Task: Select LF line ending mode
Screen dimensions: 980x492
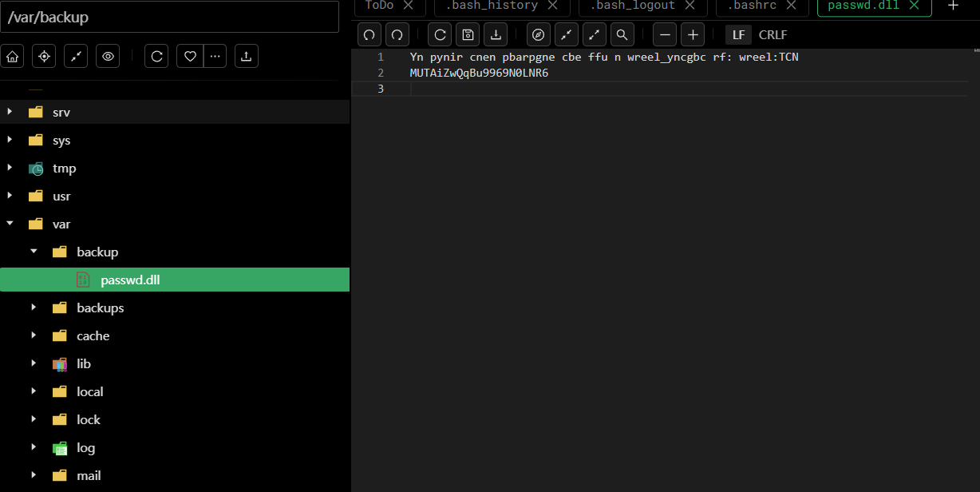Action: (738, 35)
